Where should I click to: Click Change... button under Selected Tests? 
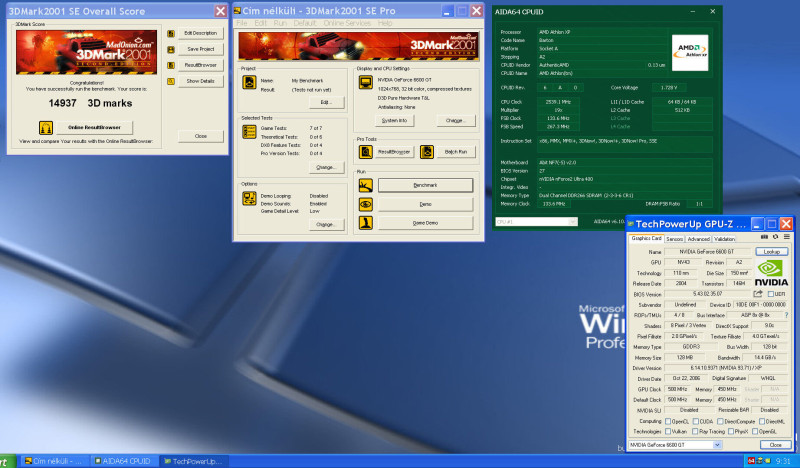(x=326, y=167)
